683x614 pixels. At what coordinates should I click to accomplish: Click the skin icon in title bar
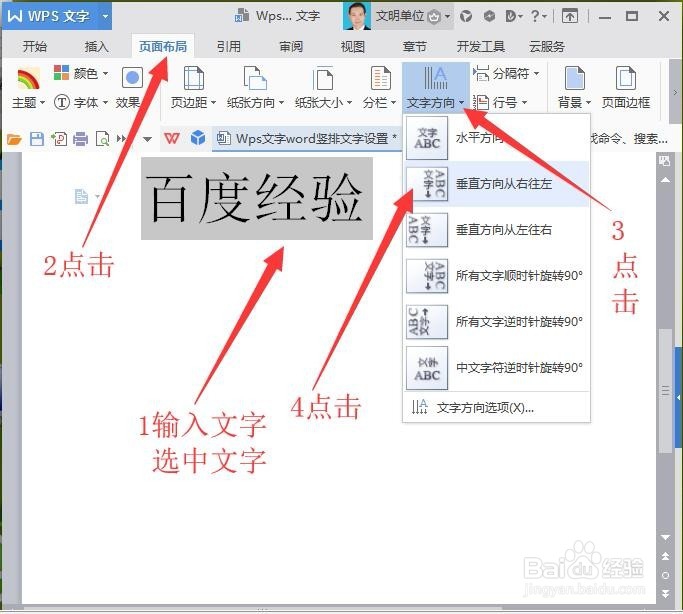pyautogui.click(x=466, y=17)
